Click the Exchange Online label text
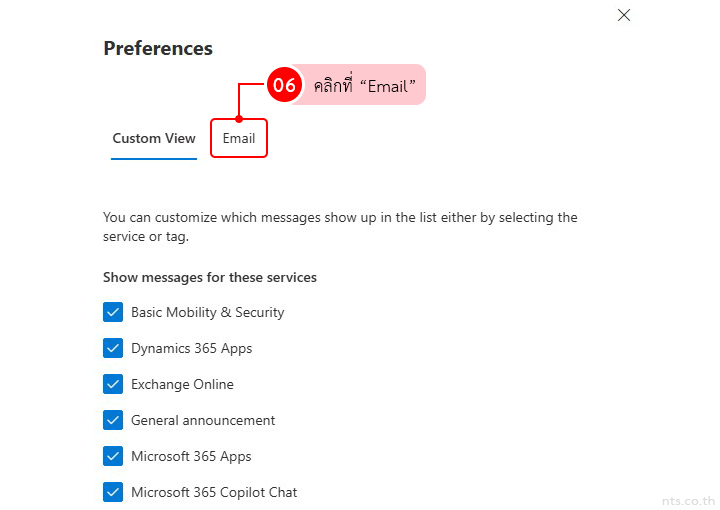 (x=182, y=384)
